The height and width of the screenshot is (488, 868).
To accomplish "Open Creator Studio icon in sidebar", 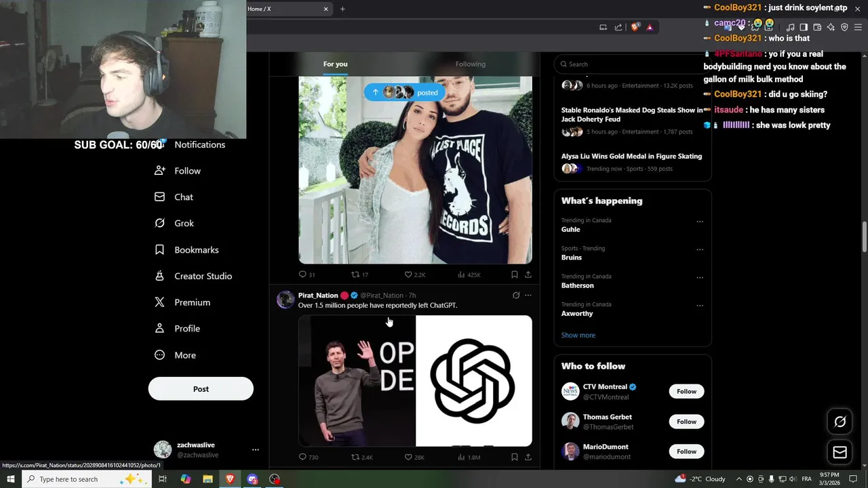I will (159, 276).
